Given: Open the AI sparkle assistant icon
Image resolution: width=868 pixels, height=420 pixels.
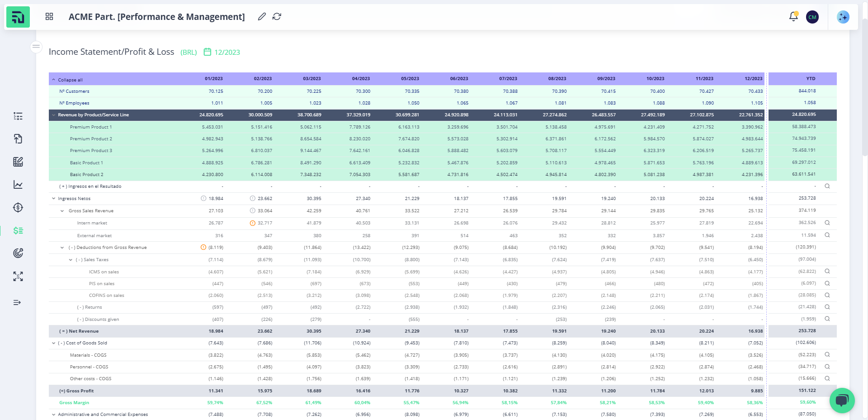Looking at the screenshot, I should click(843, 17).
